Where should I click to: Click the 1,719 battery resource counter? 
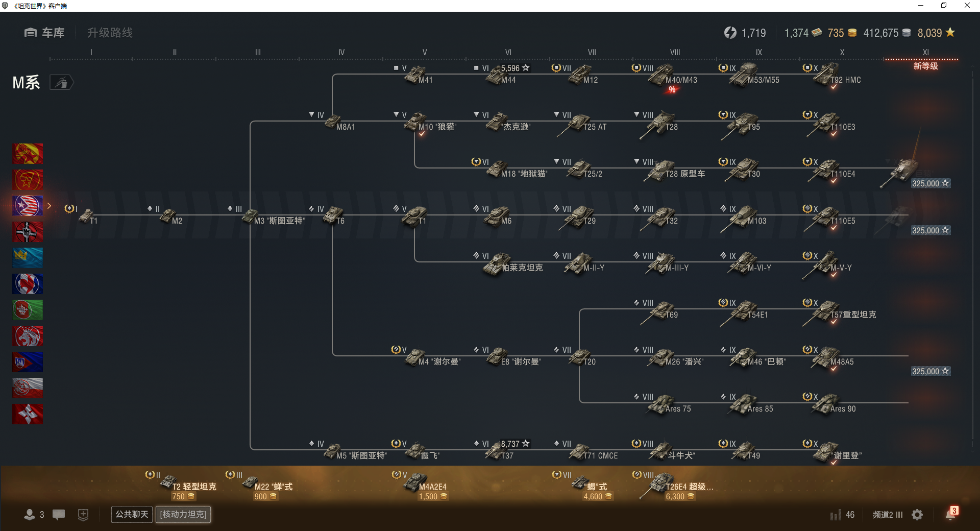[745, 33]
